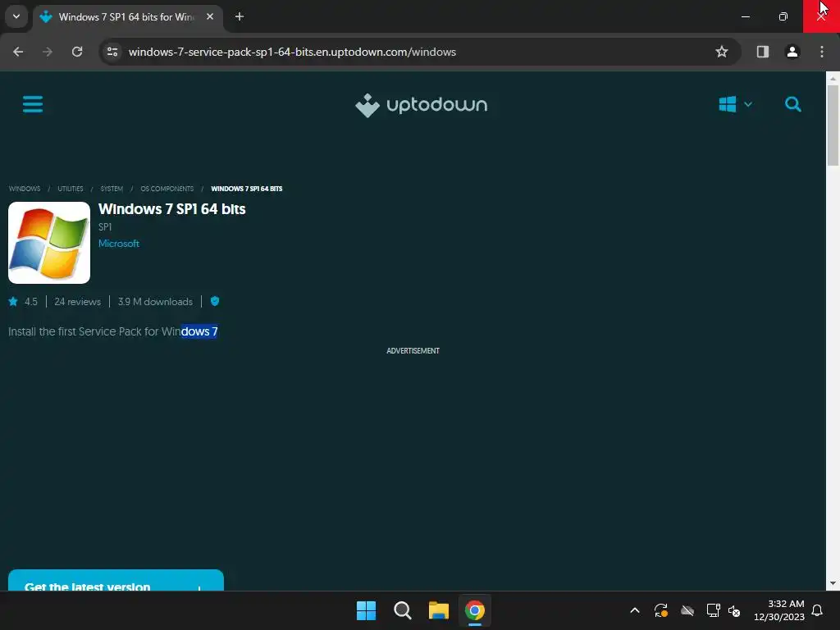
Task: Minimize the Chrome window
Action: [x=745, y=16]
